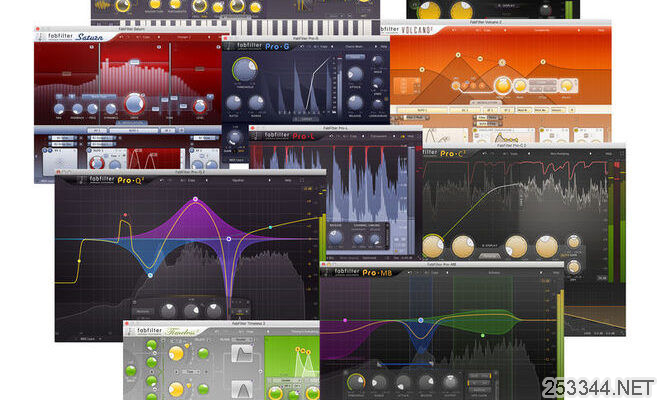Click the Gain knob left of Pro-L window
The width and height of the screenshot is (660, 400).
[234, 137]
